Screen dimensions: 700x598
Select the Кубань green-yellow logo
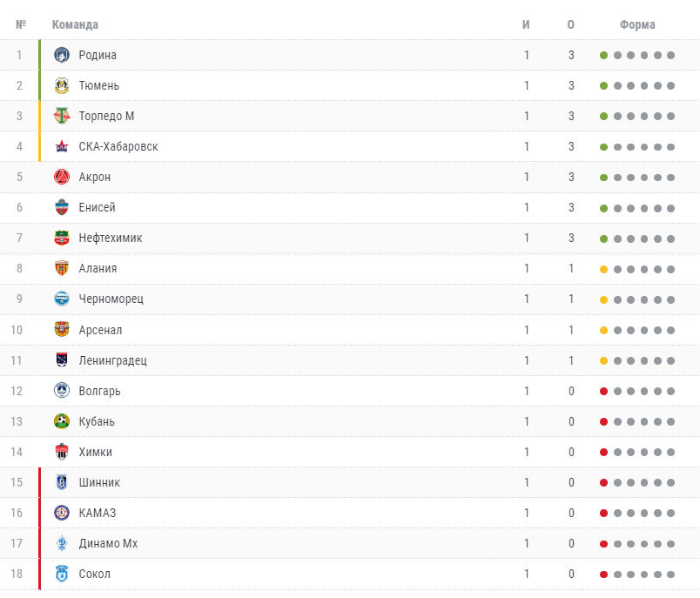coord(62,420)
